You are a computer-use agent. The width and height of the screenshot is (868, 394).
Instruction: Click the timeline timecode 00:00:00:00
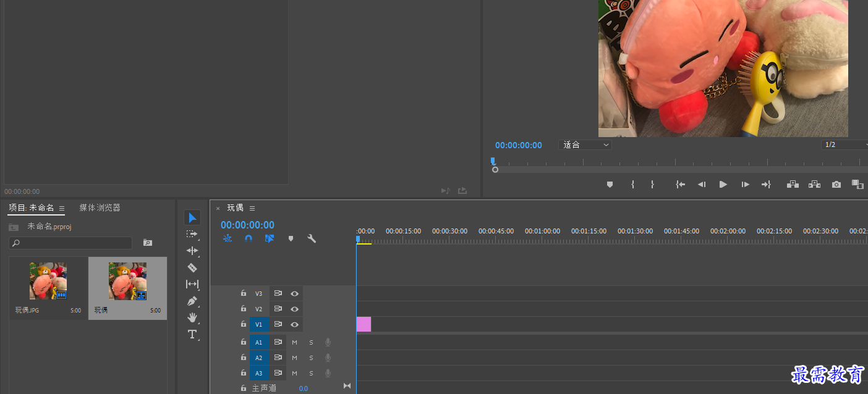point(247,225)
